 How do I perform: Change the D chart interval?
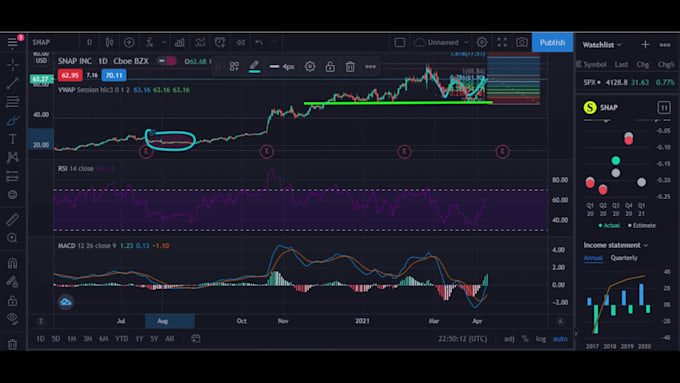[x=89, y=43]
